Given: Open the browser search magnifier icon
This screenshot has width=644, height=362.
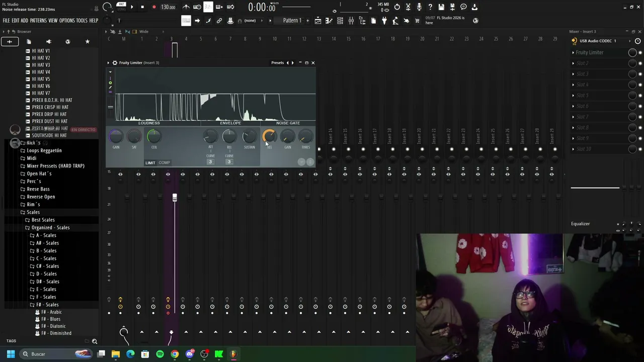Looking at the screenshot, I should point(94,341).
